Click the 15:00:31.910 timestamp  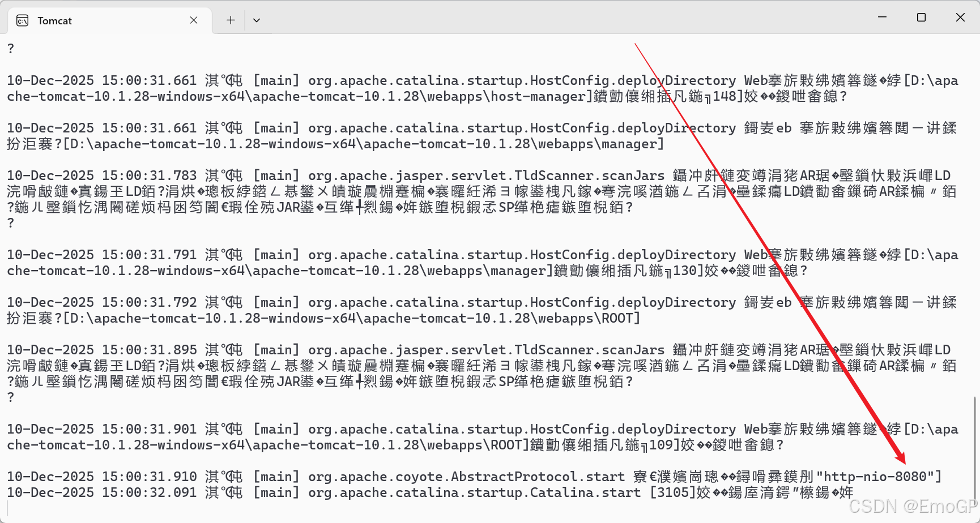(x=149, y=477)
